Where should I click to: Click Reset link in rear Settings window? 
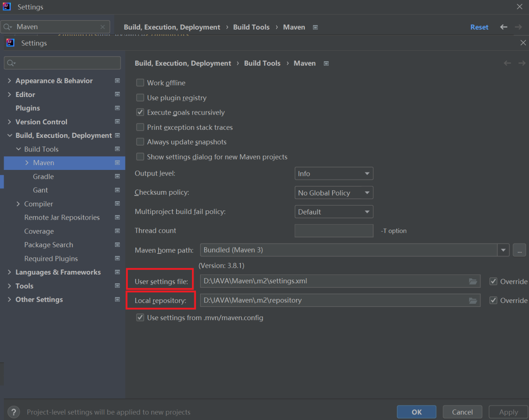point(479,27)
